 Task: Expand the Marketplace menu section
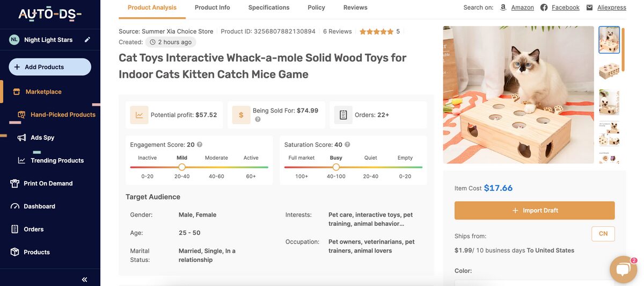click(x=43, y=92)
